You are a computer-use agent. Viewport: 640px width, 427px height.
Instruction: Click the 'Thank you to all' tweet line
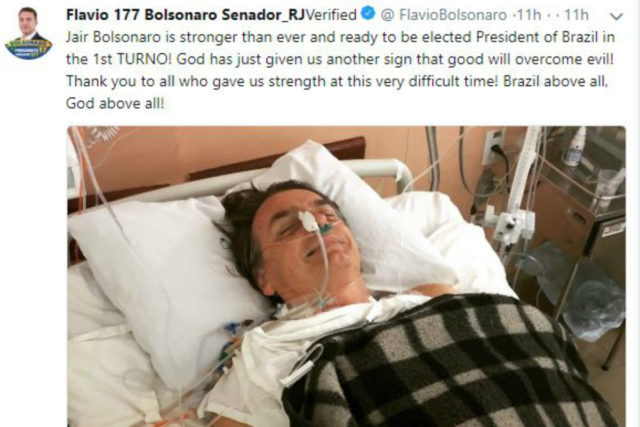(337, 81)
